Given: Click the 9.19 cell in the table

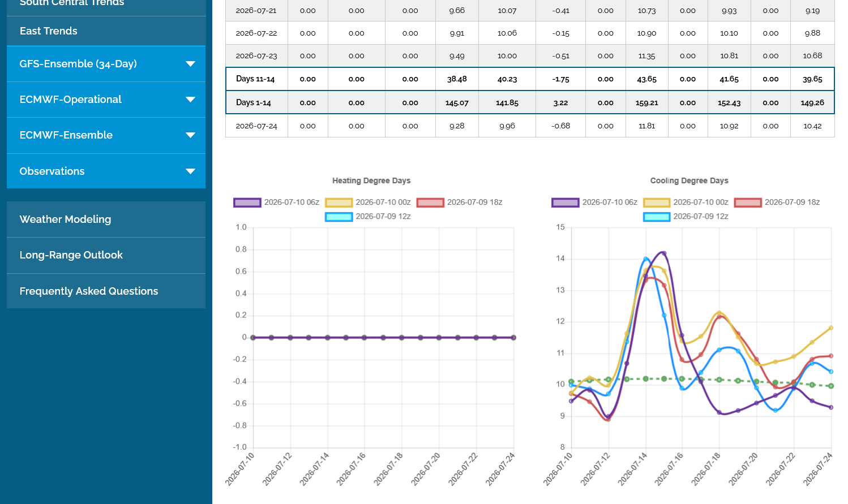Looking at the screenshot, I should (x=812, y=11).
